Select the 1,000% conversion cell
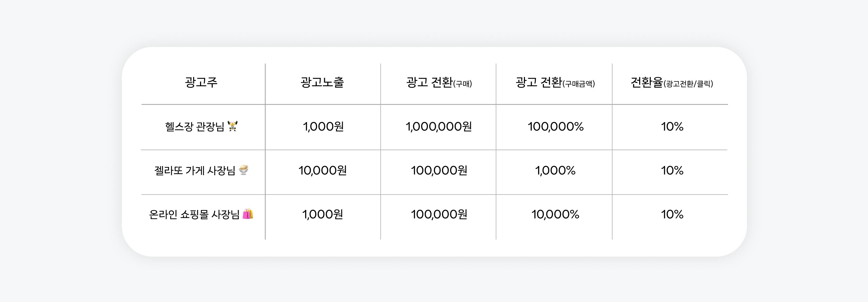The width and height of the screenshot is (868, 302). tap(555, 171)
